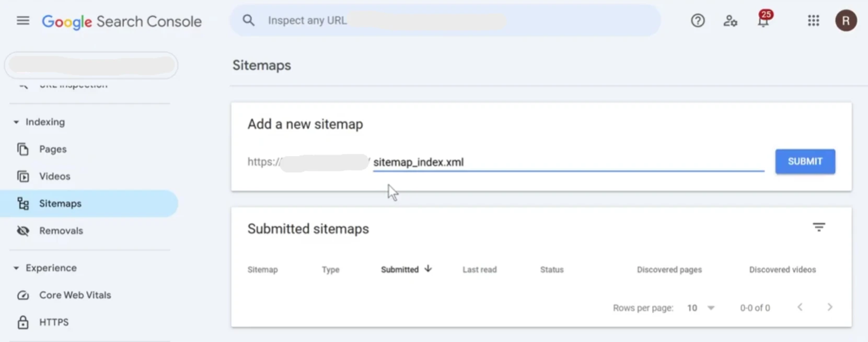The height and width of the screenshot is (342, 868).
Task: Sort by Sitemap column header
Action: click(x=262, y=270)
